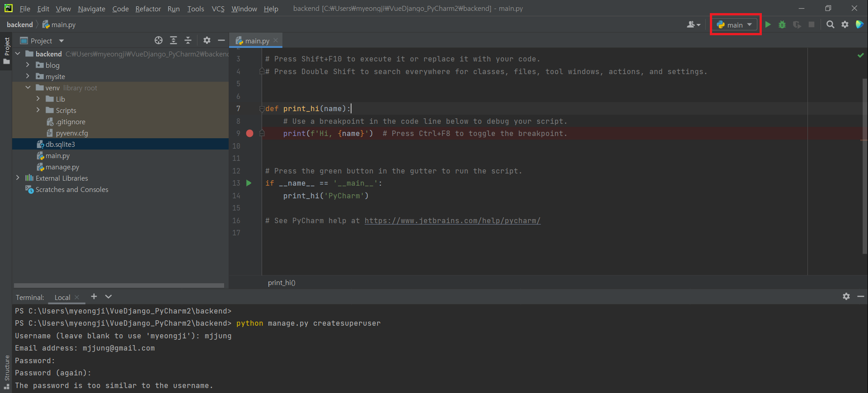Open the VCS menu

coord(218,9)
